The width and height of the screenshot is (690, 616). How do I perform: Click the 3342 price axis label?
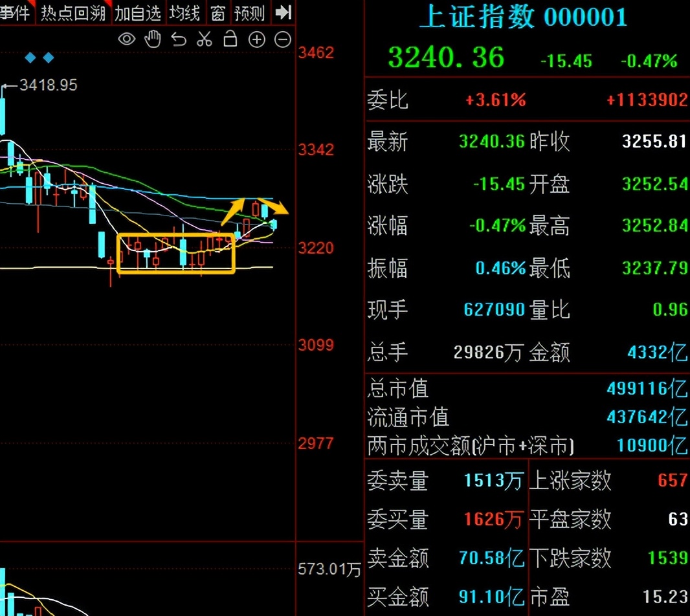pos(316,149)
